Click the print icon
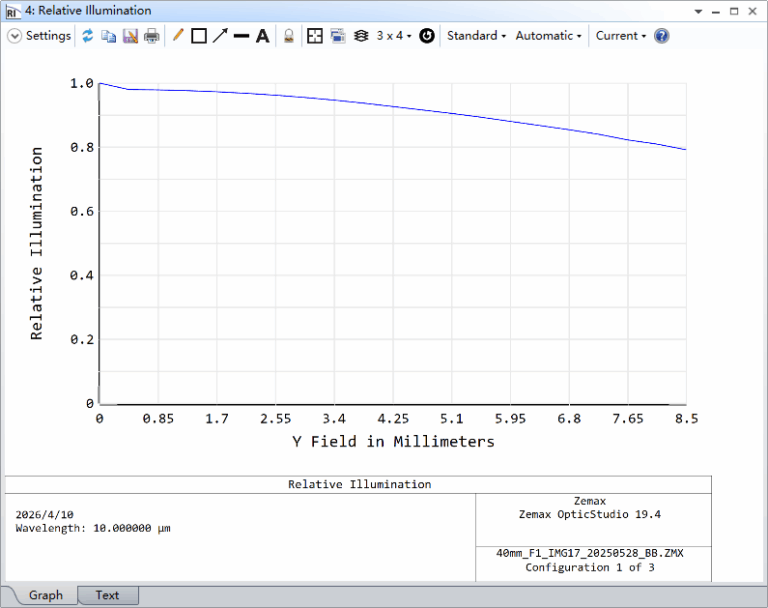Screen dimensions: 768x608 pos(151,36)
